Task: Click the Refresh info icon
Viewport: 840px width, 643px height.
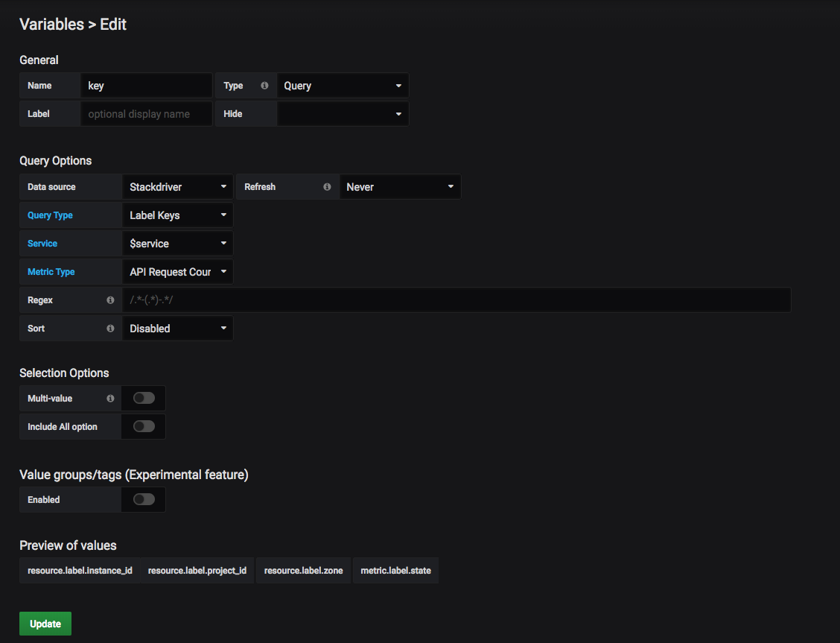Action: tap(327, 187)
